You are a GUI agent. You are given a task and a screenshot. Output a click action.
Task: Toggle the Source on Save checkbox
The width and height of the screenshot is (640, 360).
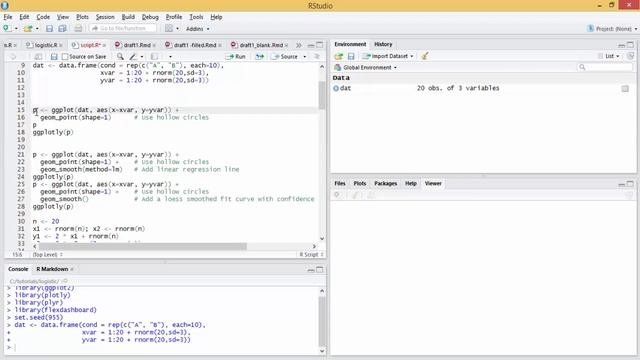click(x=65, y=57)
